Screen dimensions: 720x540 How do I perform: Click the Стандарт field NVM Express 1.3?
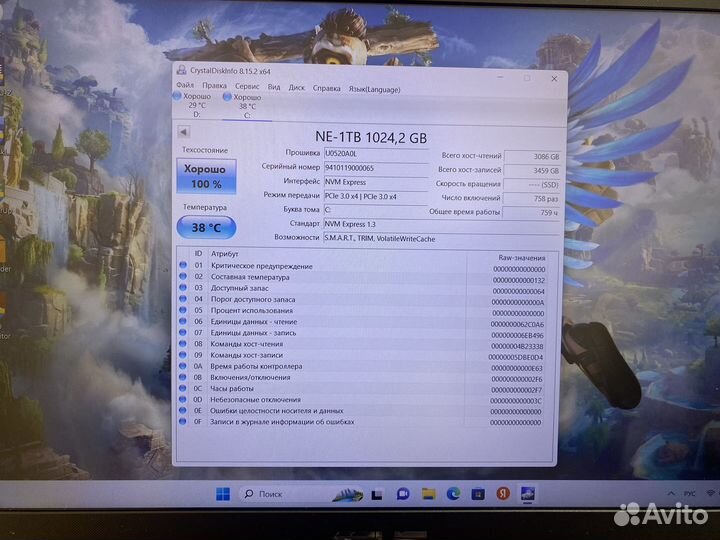pos(441,225)
